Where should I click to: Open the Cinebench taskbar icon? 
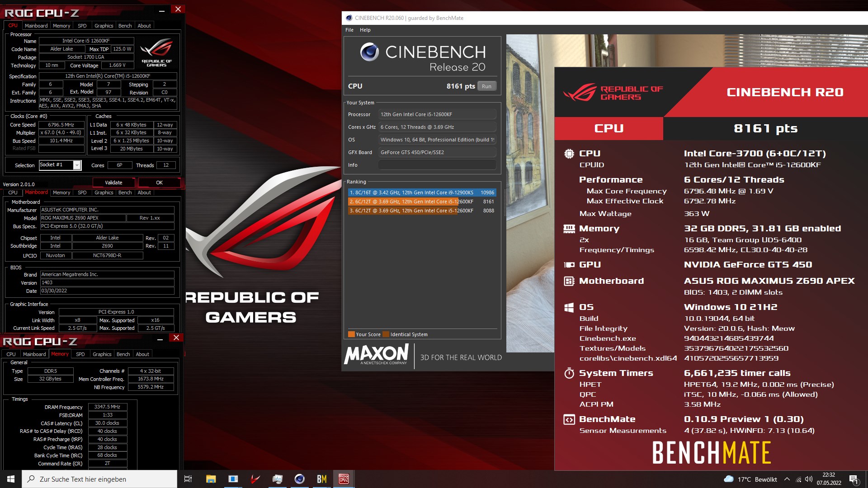299,479
